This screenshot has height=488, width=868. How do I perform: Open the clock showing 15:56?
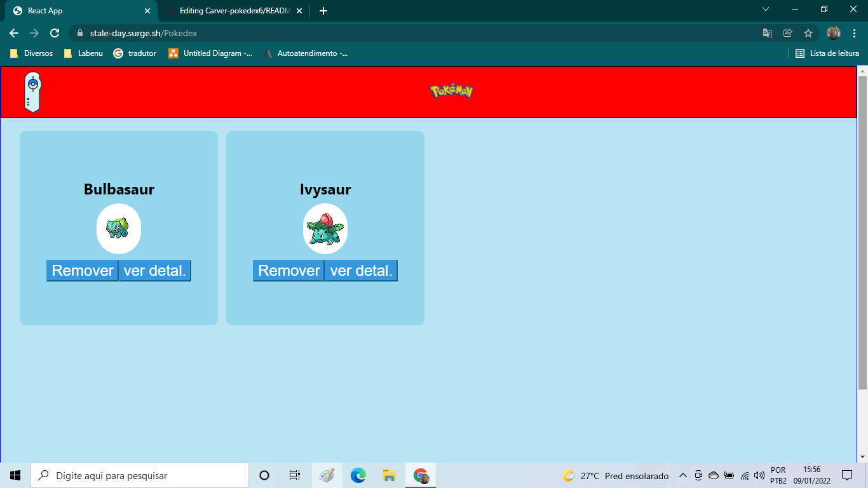811,475
